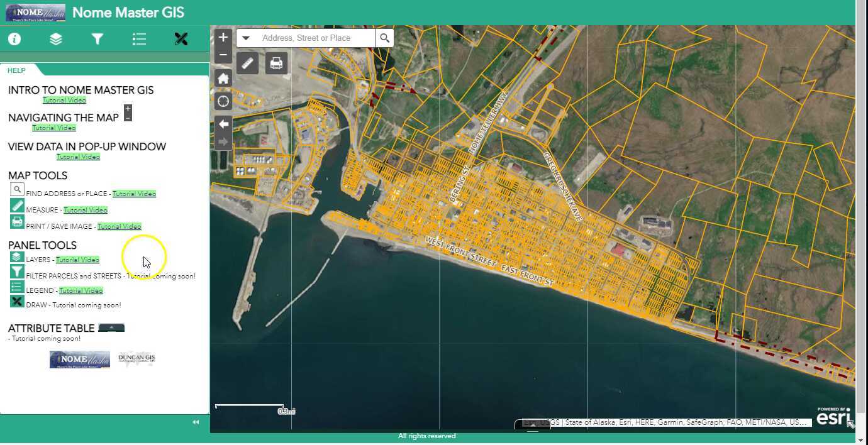Expand the search source dropdown arrow
The height and width of the screenshot is (445, 868).
(x=246, y=38)
